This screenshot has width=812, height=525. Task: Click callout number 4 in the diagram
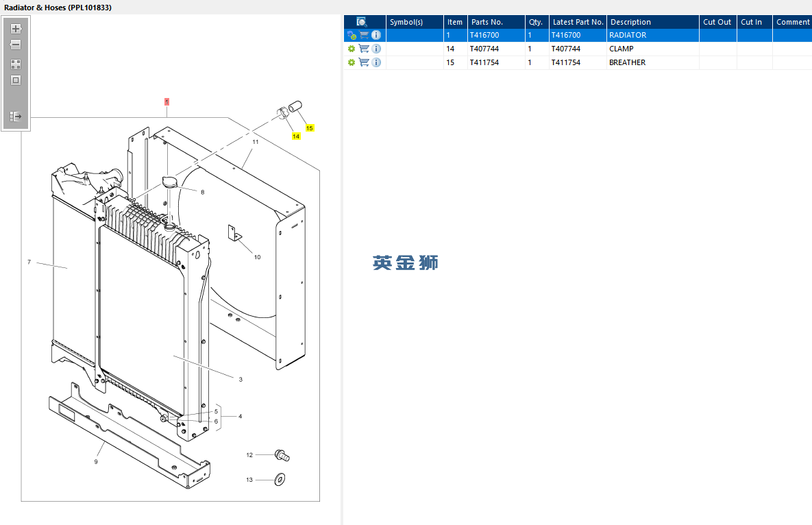pyautogui.click(x=241, y=416)
